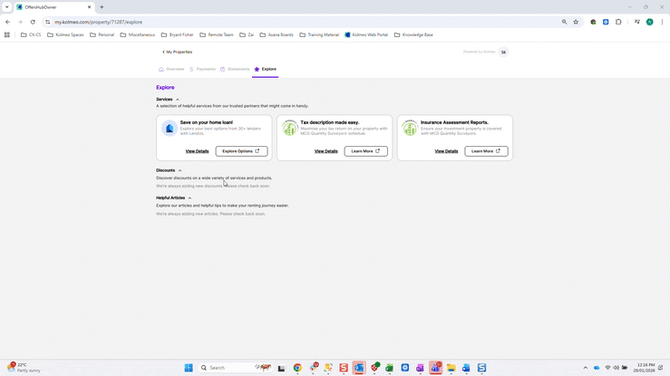Image resolution: width=670 pixels, height=376 pixels.
Task: Reload the page with the refresh icon
Action: (32, 22)
